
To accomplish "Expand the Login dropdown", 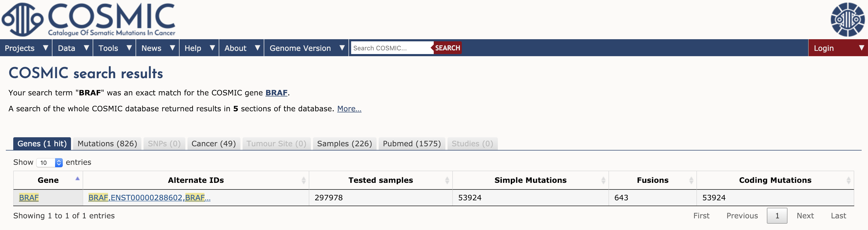I will [x=838, y=48].
